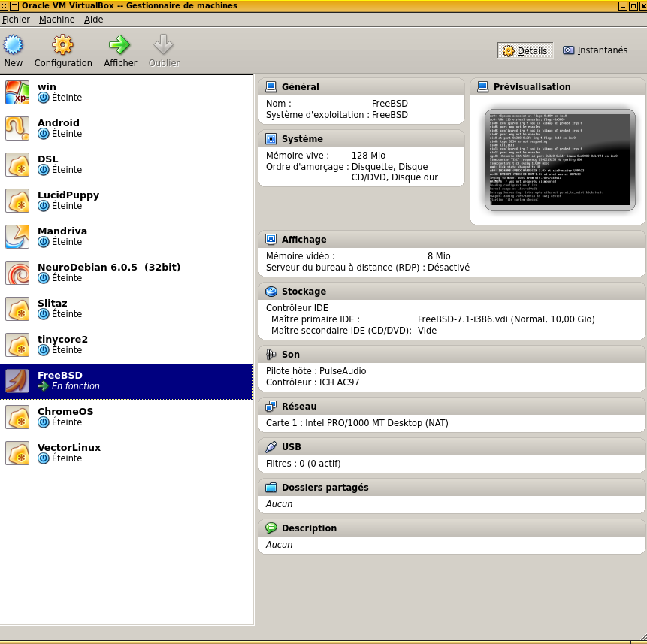Image resolution: width=647 pixels, height=644 pixels.
Task: Click the 'FreeBSD-7.1-i386.vdi' disk text
Action: coord(464,319)
